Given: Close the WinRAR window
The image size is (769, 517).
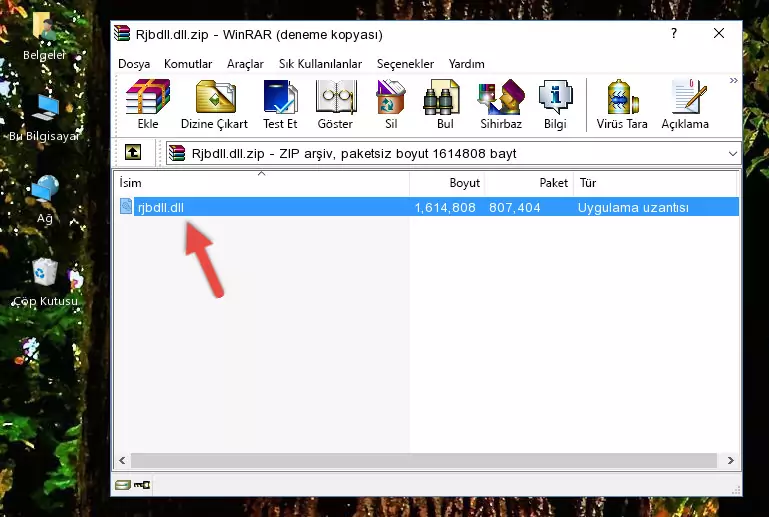Looking at the screenshot, I should (x=718, y=33).
